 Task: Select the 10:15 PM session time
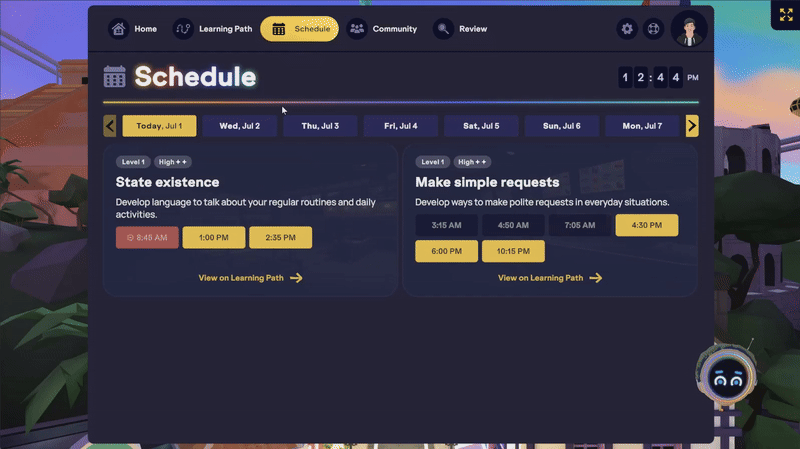click(513, 251)
